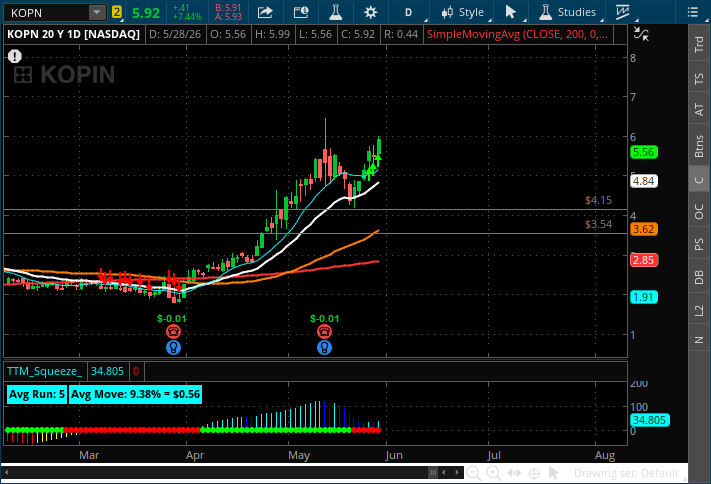The width and height of the screenshot is (711, 484).
Task: Click the $4.15 price level label
Action: coord(598,200)
